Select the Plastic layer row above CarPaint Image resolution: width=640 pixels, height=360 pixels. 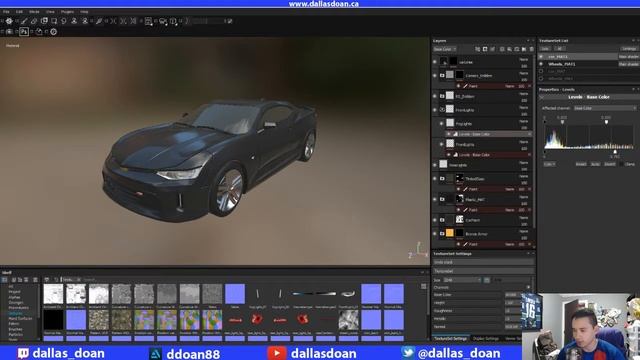click(483, 199)
